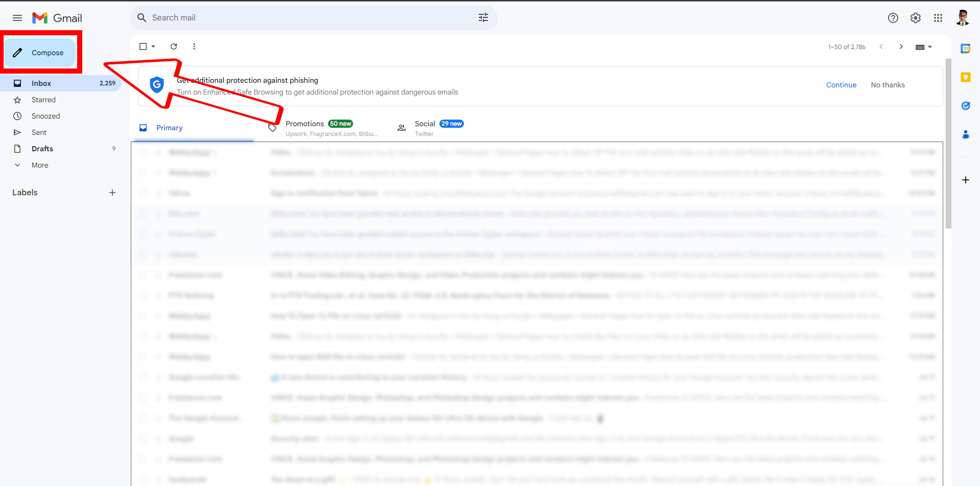980x486 pixels.
Task: Click Continue for Enhanced Safe Browsing
Action: tap(841, 85)
